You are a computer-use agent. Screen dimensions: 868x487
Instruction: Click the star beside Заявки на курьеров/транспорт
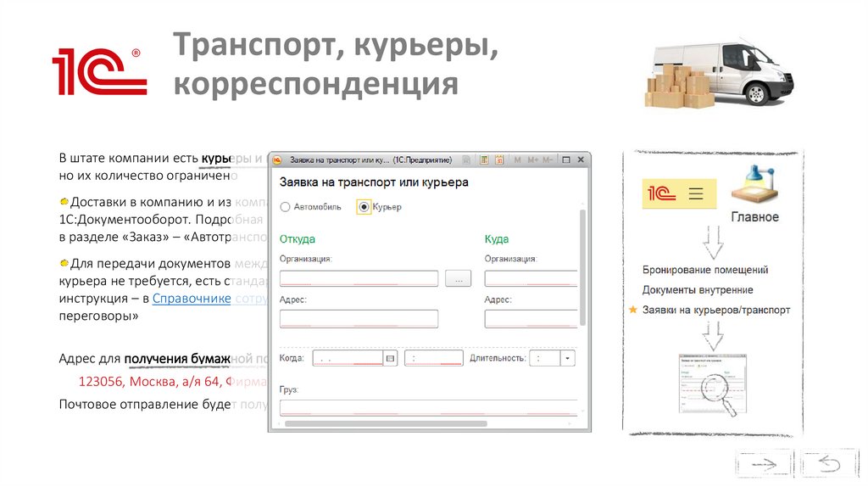click(x=633, y=310)
